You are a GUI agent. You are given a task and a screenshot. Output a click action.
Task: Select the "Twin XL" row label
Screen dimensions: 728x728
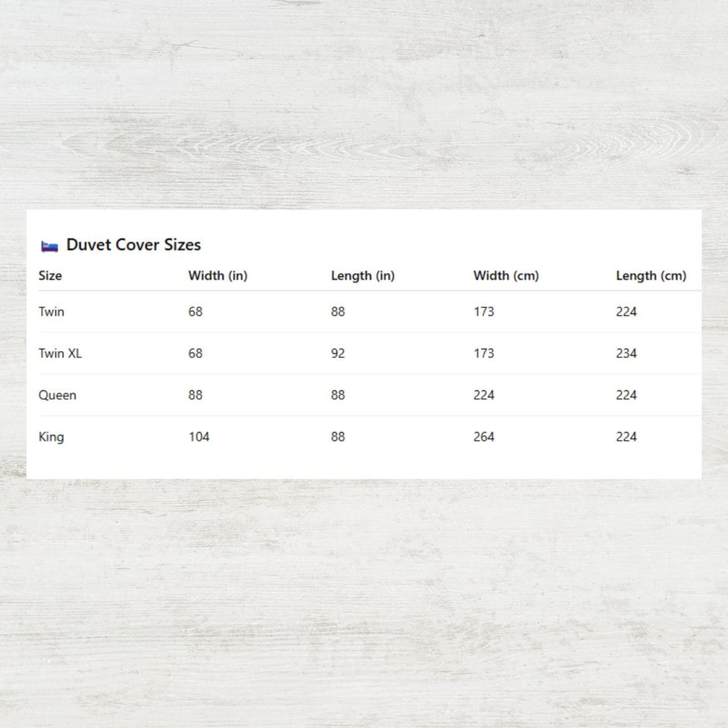pyautogui.click(x=60, y=353)
